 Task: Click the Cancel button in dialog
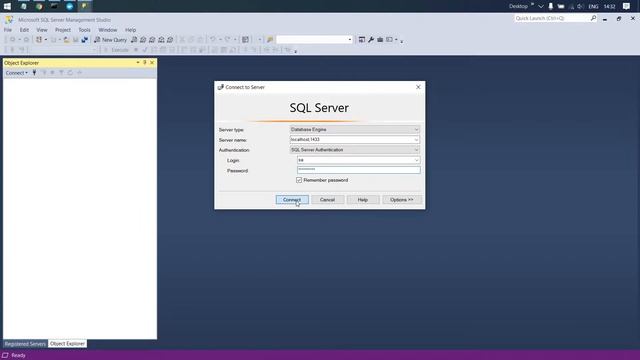[x=327, y=200]
